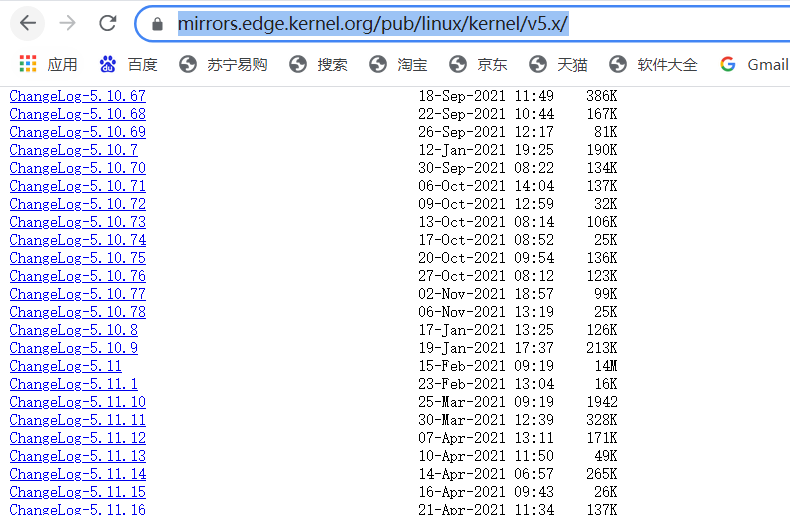Click date 12-Jan-2021 19:25
This screenshot has height=515, width=790.
[x=486, y=150]
